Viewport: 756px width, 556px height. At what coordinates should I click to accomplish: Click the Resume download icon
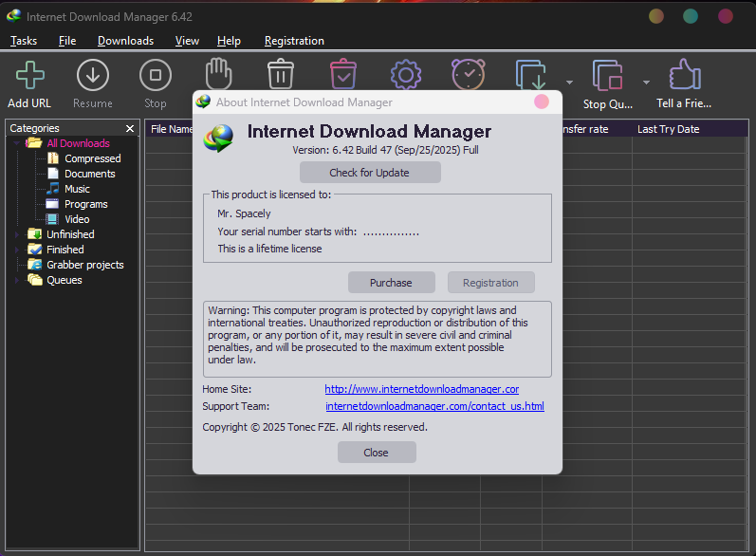pos(93,76)
